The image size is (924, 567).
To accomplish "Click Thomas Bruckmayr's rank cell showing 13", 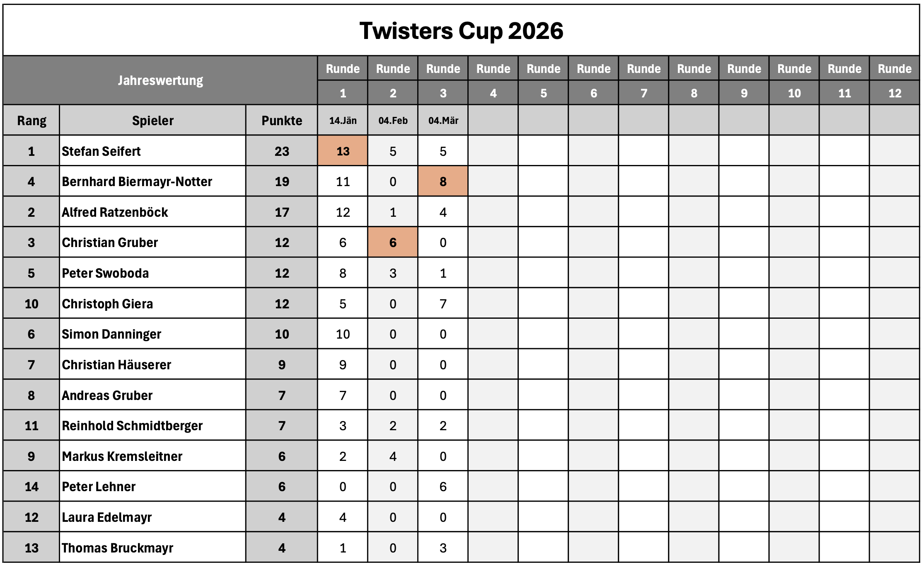I will 31,548.
